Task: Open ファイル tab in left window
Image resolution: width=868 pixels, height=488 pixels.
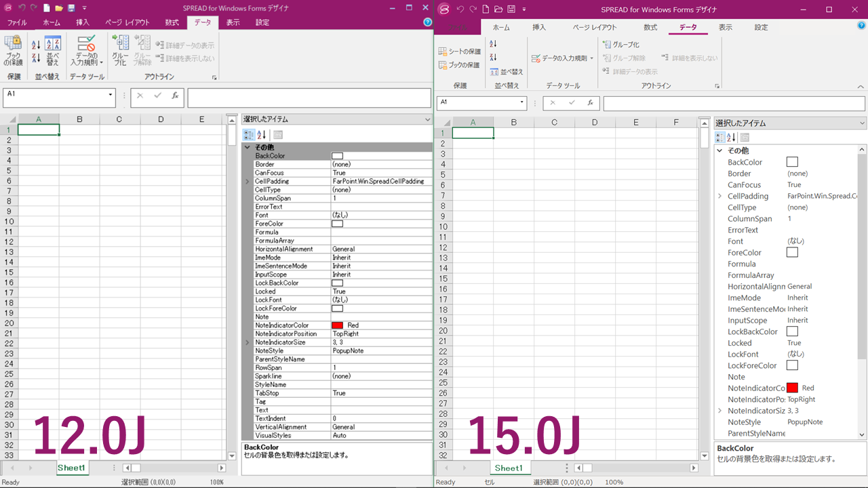Action: [x=17, y=22]
